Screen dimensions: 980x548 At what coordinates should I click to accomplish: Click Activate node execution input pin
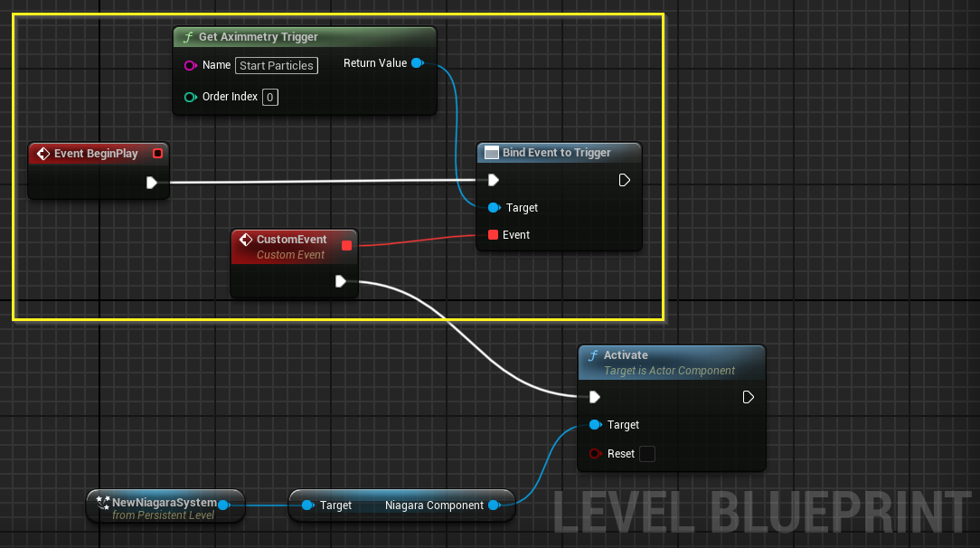tap(594, 397)
